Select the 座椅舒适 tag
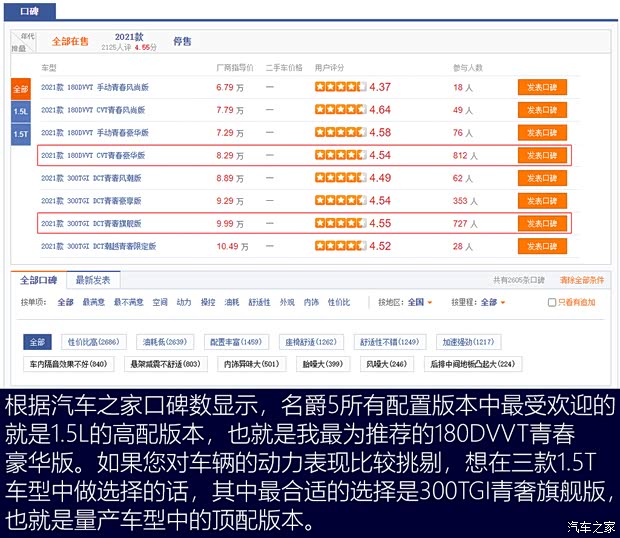This screenshot has height=538, width=620. coord(311,342)
